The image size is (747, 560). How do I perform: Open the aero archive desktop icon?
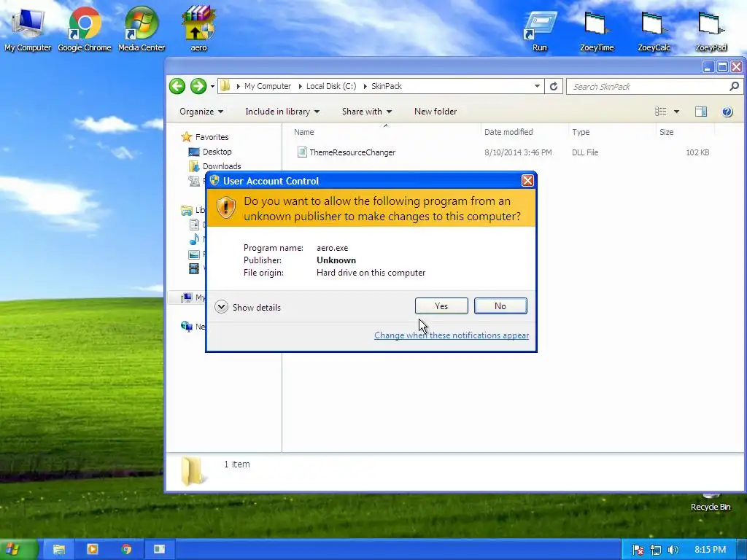point(198,28)
